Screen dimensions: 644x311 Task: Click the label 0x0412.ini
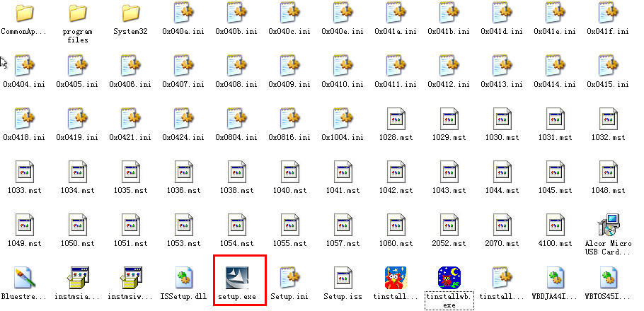[x=449, y=85]
